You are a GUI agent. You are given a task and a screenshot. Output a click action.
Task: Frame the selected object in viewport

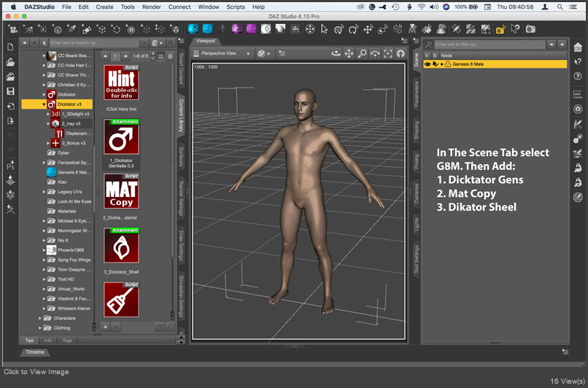388,54
